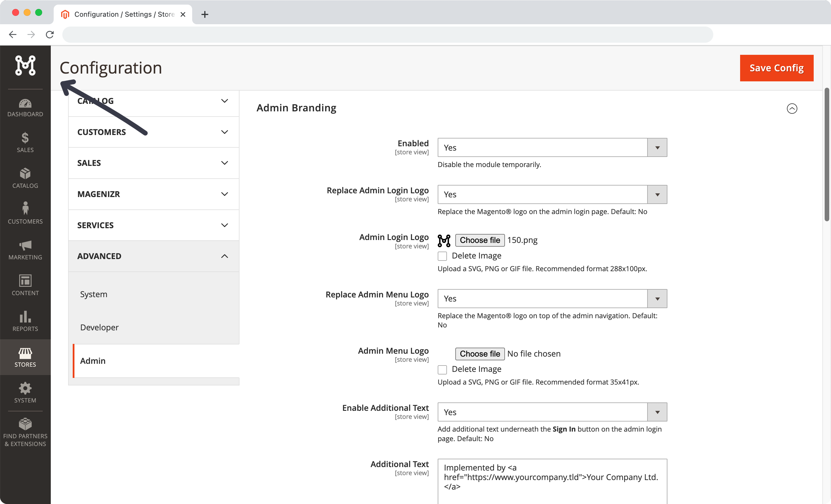Open the Marketing megaphone icon menu

pyautogui.click(x=25, y=250)
